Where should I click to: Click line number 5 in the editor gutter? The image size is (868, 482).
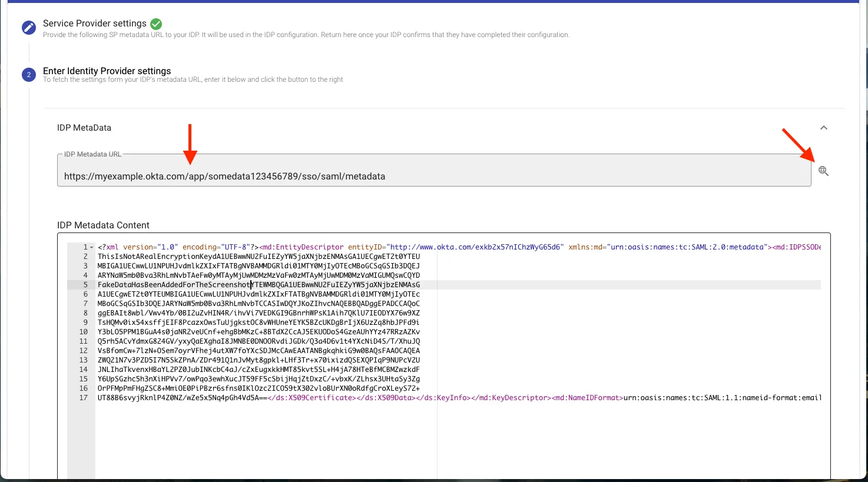[85, 285]
